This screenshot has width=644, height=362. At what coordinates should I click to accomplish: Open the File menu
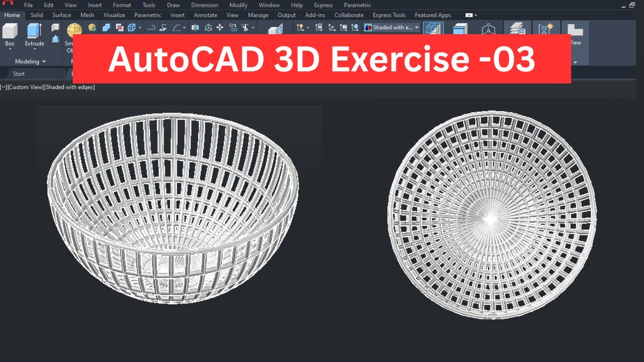click(28, 5)
